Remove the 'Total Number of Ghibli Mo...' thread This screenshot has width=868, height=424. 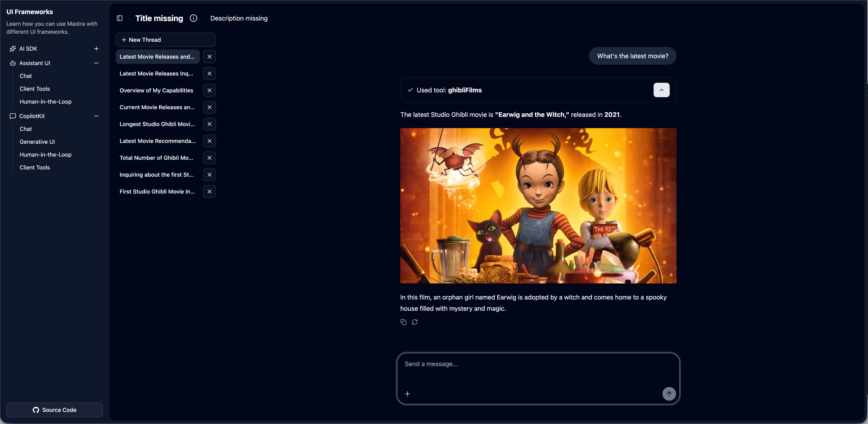[x=210, y=158]
